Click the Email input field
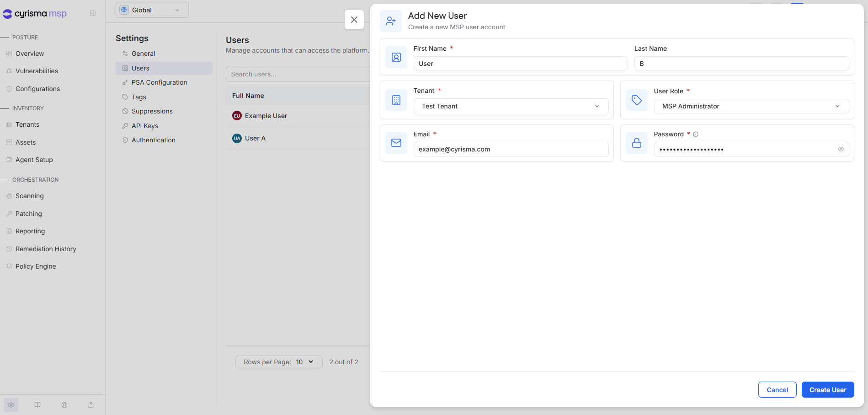The height and width of the screenshot is (415, 868). click(511, 149)
